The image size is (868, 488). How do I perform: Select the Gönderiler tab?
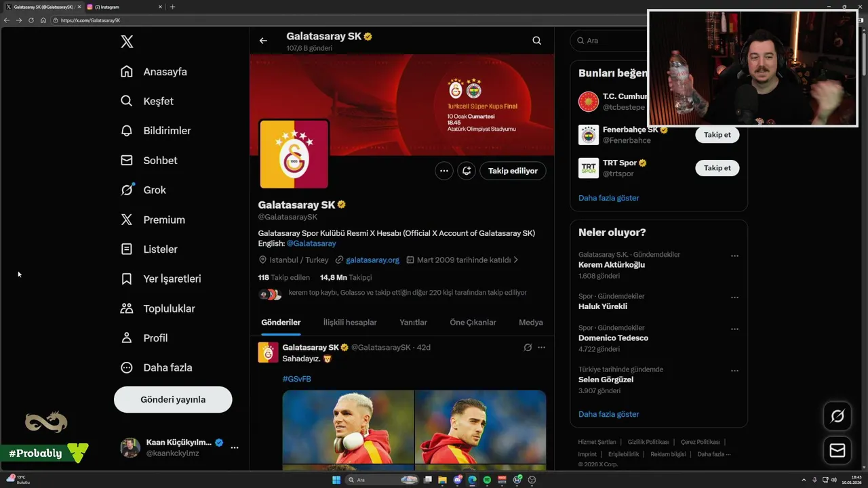(x=281, y=323)
